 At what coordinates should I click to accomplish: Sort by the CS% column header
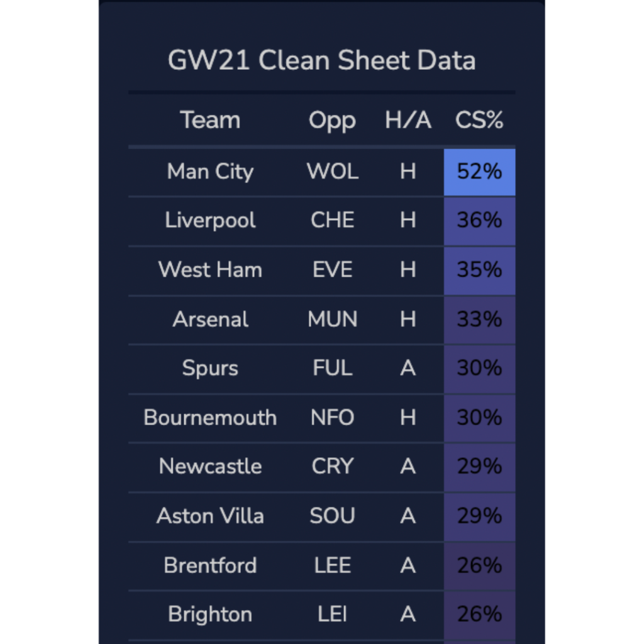point(479,120)
